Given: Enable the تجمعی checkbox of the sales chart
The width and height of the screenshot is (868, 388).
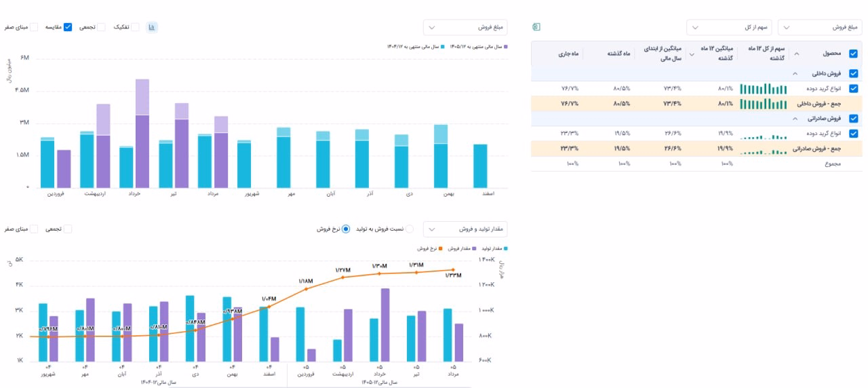Looking at the screenshot, I should (101, 27).
